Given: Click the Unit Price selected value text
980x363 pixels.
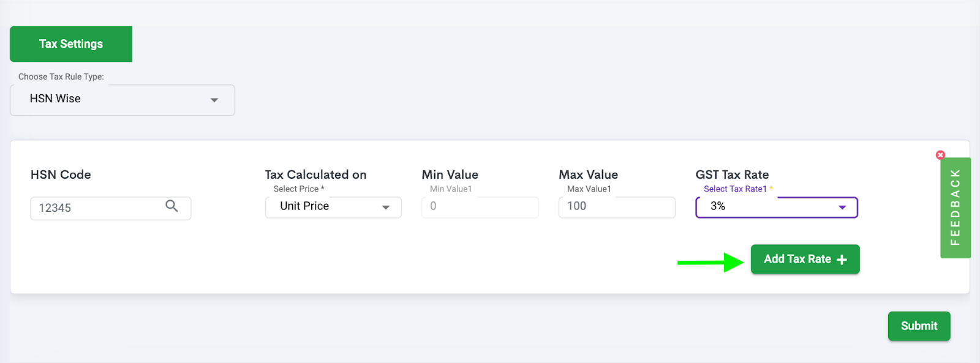Looking at the screenshot, I should (x=304, y=206).
